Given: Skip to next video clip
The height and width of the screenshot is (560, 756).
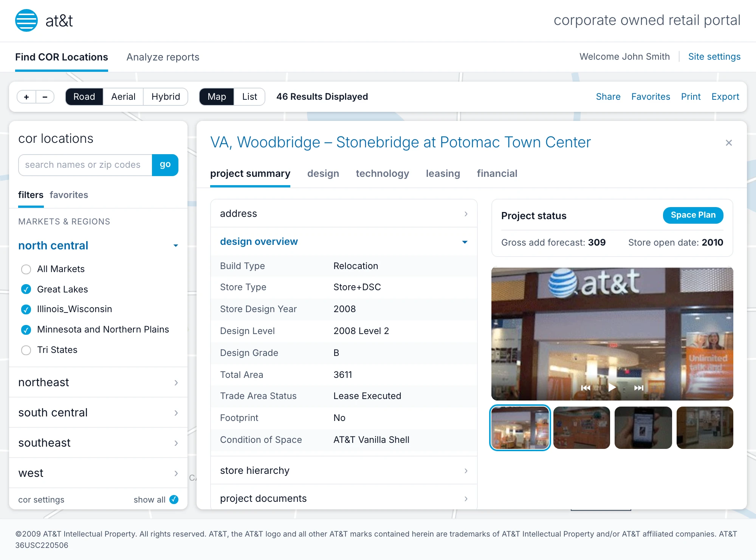Looking at the screenshot, I should pyautogui.click(x=639, y=388).
